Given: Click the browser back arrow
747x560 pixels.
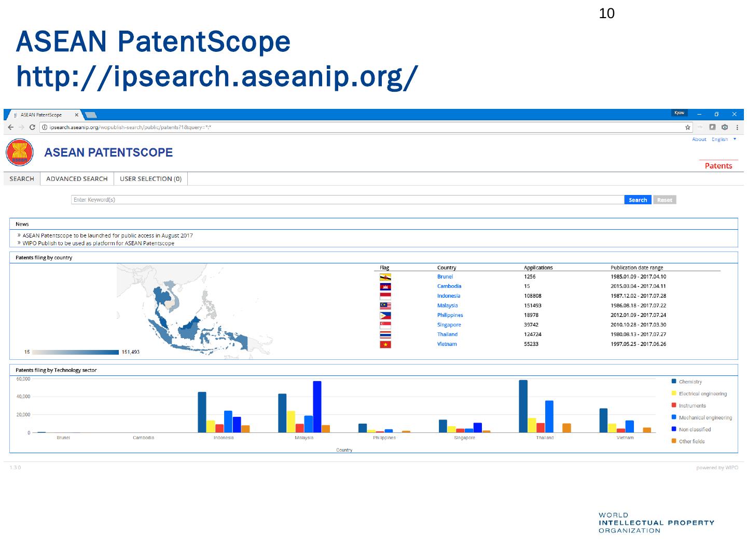Looking at the screenshot, I should coord(11,127).
